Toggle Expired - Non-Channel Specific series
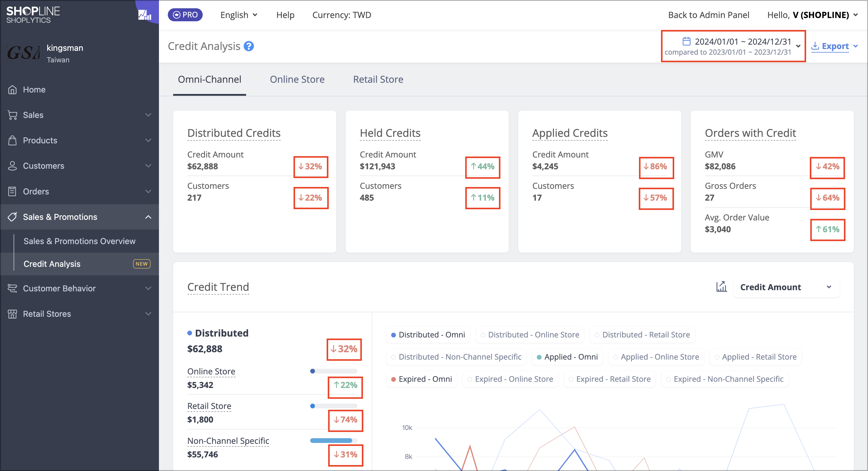Screen dimensions: 868x471 point(725,379)
